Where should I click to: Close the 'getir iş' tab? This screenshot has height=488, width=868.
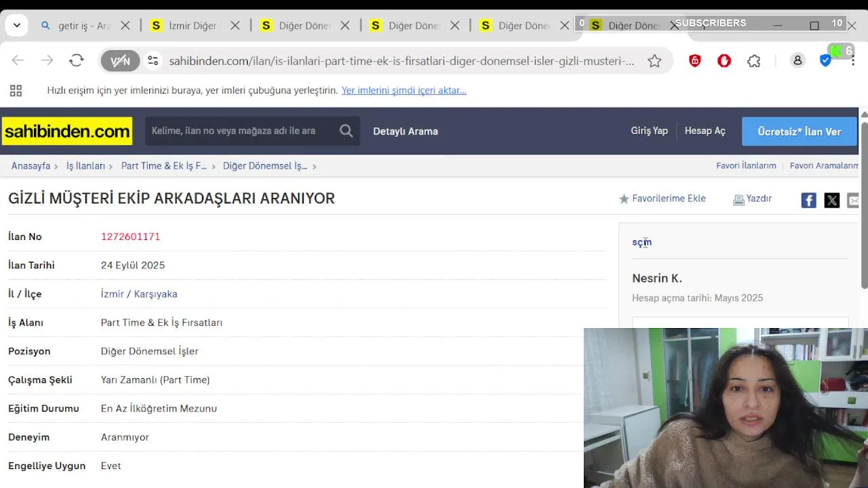(125, 26)
